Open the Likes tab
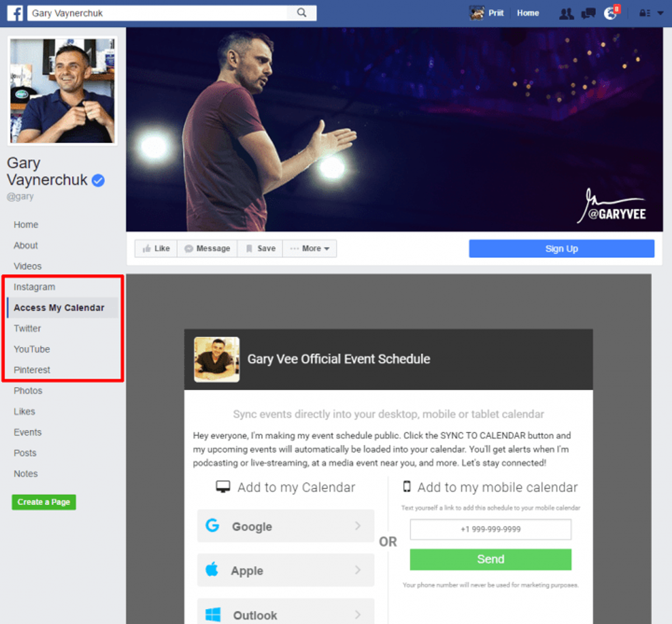The height and width of the screenshot is (624, 672). pos(24,411)
